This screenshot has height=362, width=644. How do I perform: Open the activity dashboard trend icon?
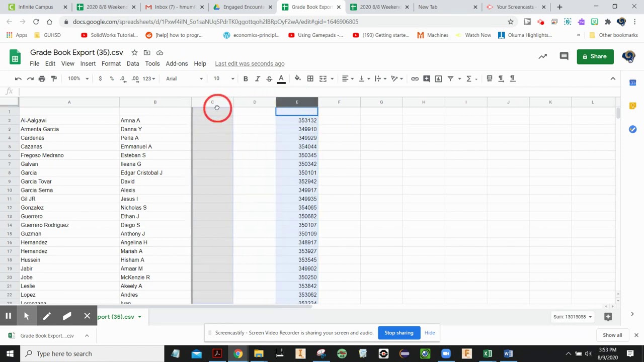542,56
